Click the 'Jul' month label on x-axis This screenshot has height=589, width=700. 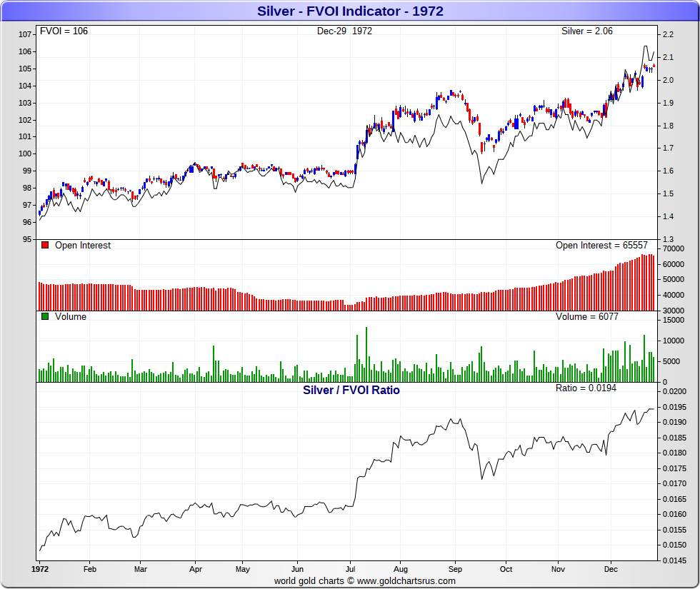(x=351, y=570)
